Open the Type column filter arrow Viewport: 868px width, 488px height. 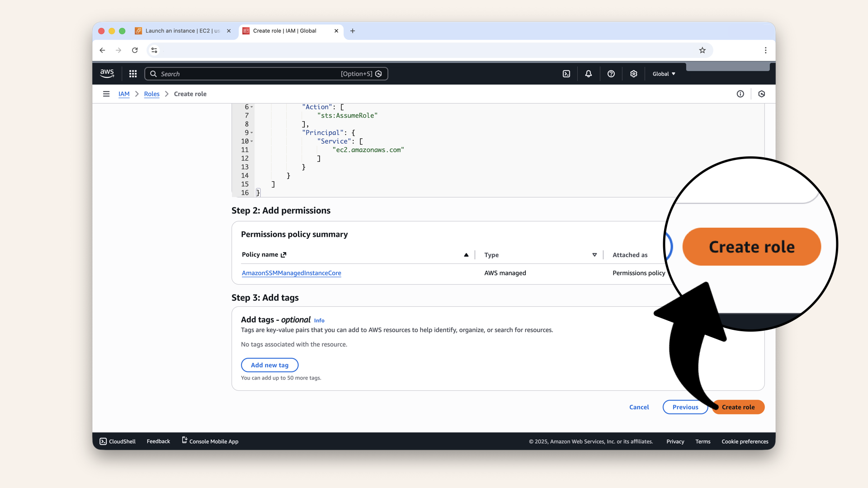[594, 255]
